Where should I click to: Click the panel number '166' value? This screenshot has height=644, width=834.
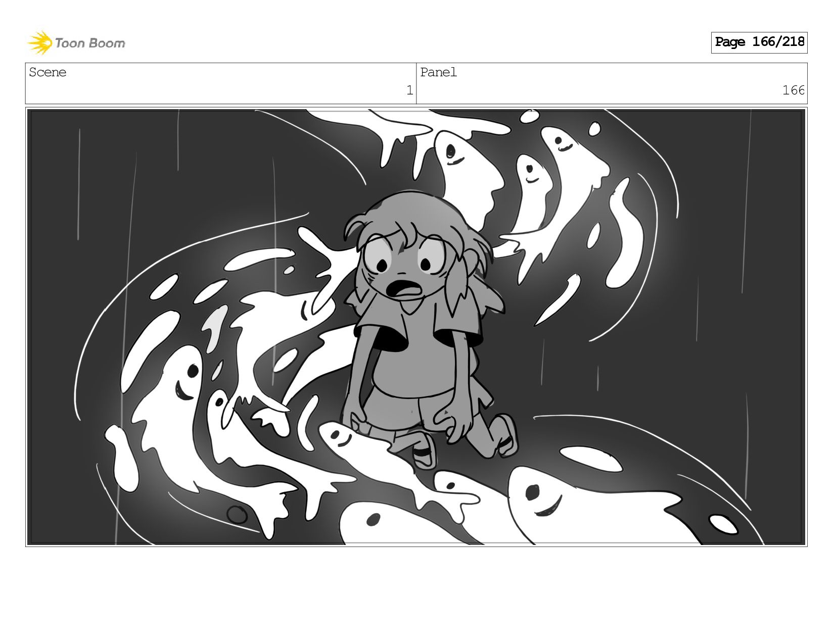[x=793, y=90]
